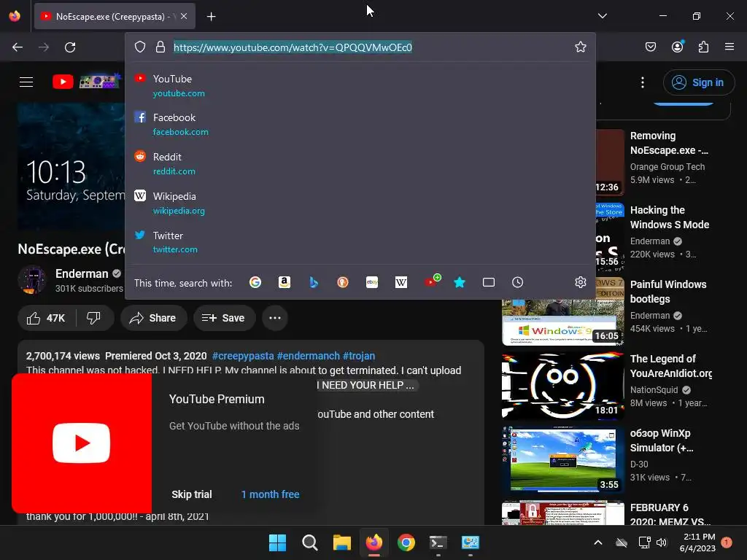Open YouTube settings three-dot menu
The image size is (747, 560).
pyautogui.click(x=643, y=82)
